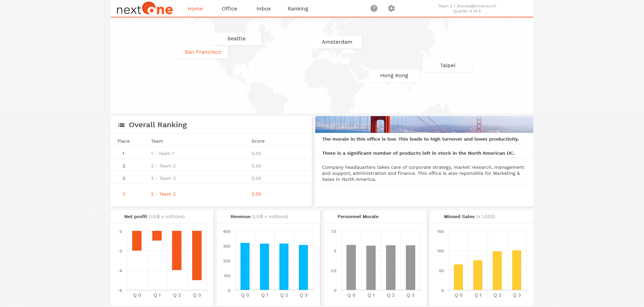Open the Seattle office
The image size is (644, 307).
(x=236, y=39)
